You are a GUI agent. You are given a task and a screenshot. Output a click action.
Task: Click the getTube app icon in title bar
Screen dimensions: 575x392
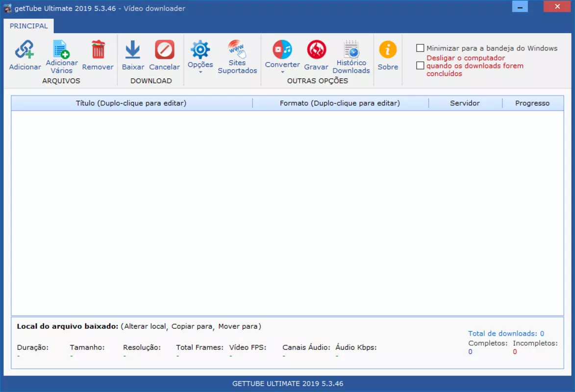click(8, 8)
